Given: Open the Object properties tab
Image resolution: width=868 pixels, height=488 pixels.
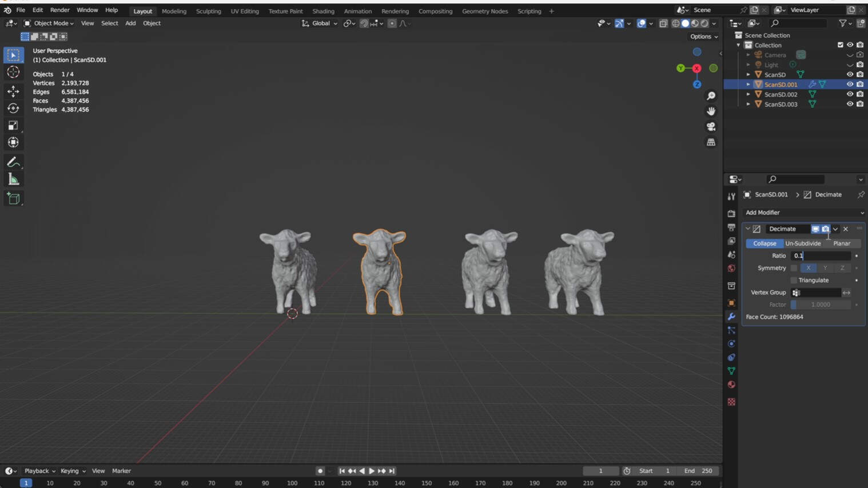Looking at the screenshot, I should (731, 303).
